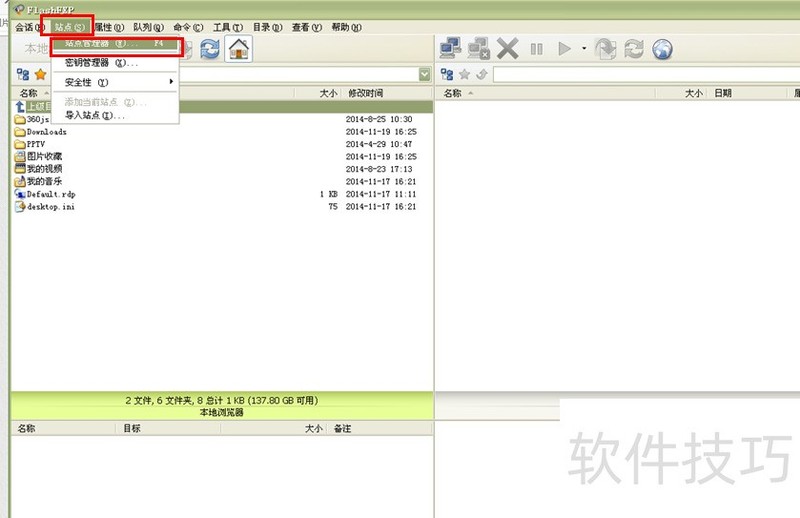The image size is (800, 518).
Task: Click the home folder icon
Action: [x=238, y=49]
